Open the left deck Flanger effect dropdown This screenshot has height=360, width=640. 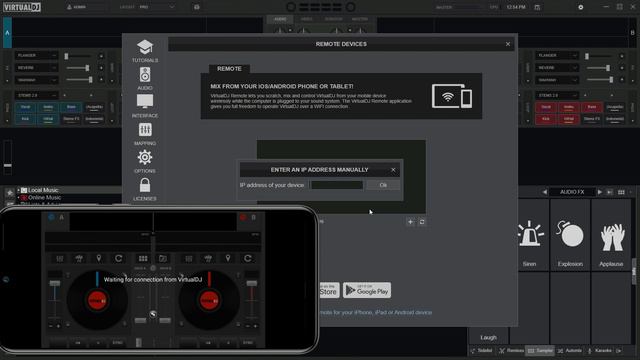[36, 55]
